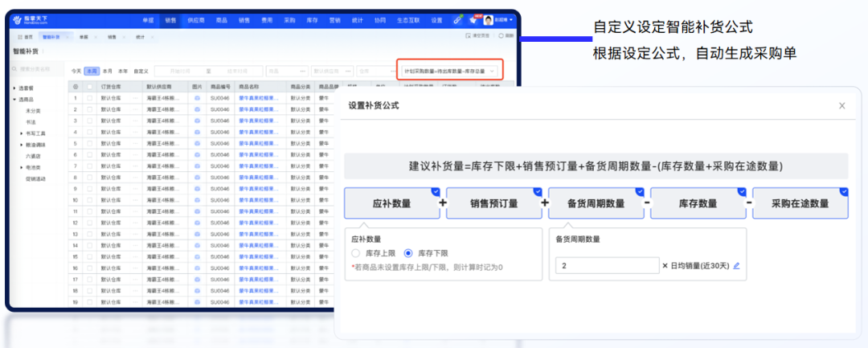Click the 搜索分类名称 search field

point(36,69)
